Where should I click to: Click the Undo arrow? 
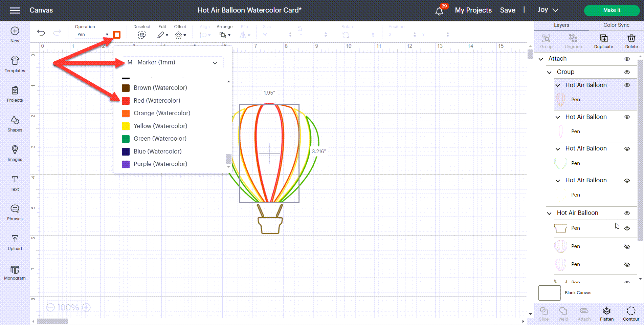(x=41, y=33)
